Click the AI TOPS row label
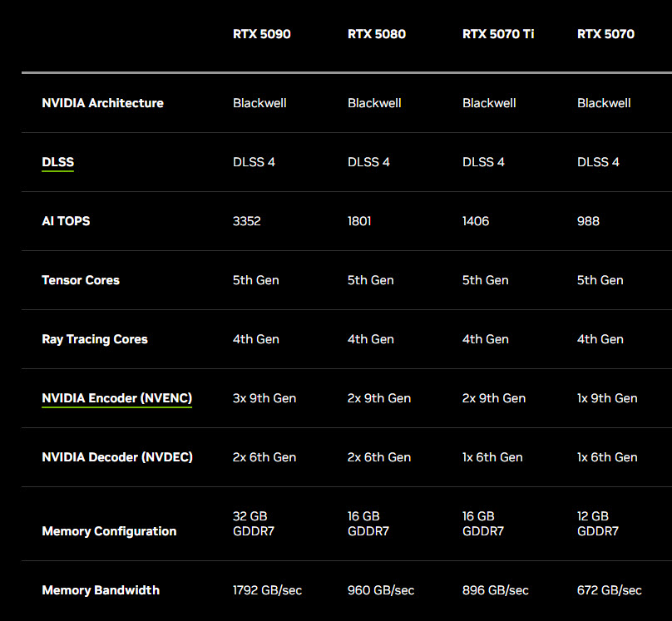Viewport: 672px width, 621px height. coord(65,221)
